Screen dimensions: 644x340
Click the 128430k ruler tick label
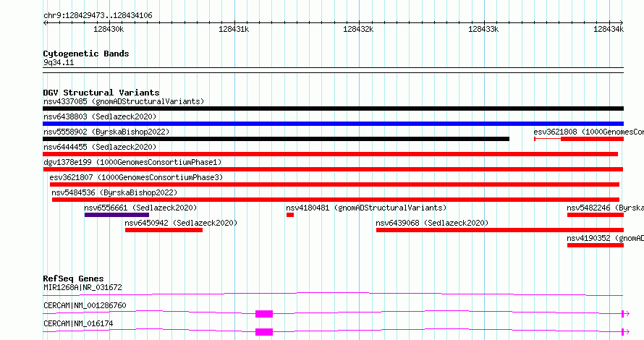pyautogui.click(x=109, y=29)
